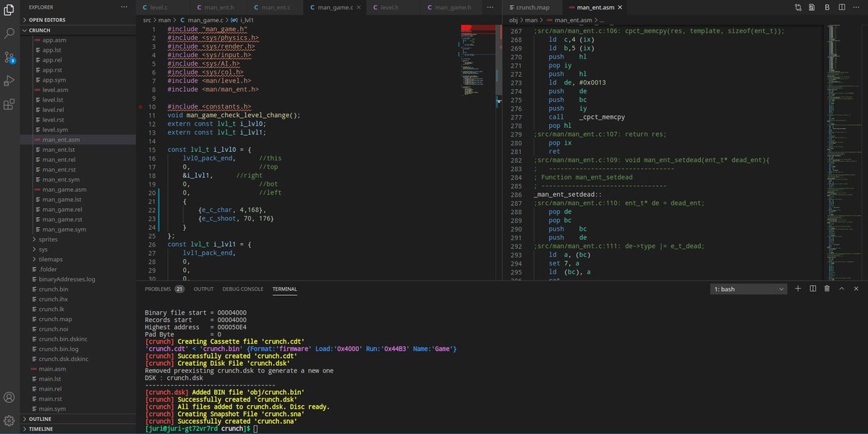The height and width of the screenshot is (434, 868).
Task: Open man_game.asm in the file tree
Action: [x=64, y=190]
